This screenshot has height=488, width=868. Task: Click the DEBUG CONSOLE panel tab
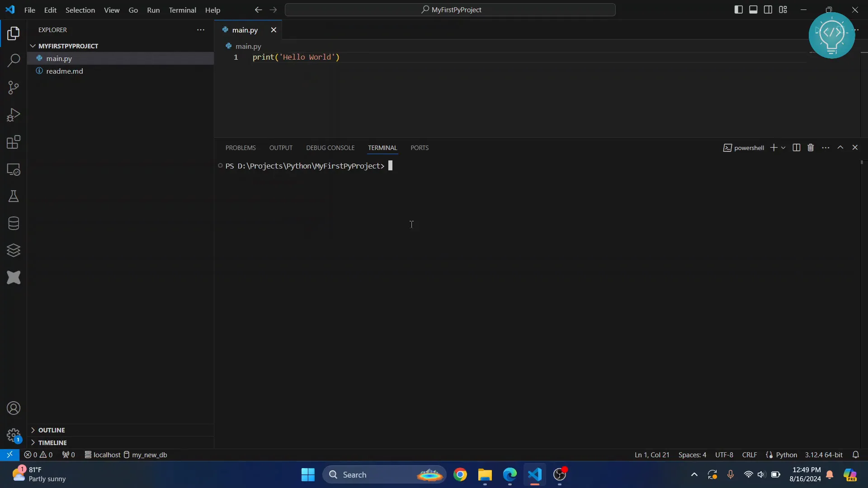(x=330, y=148)
